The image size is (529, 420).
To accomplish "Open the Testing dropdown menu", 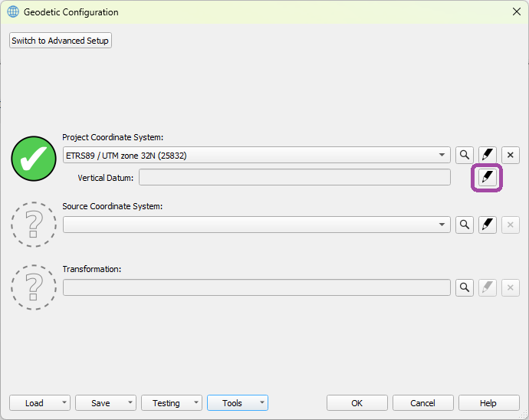I will [195, 403].
